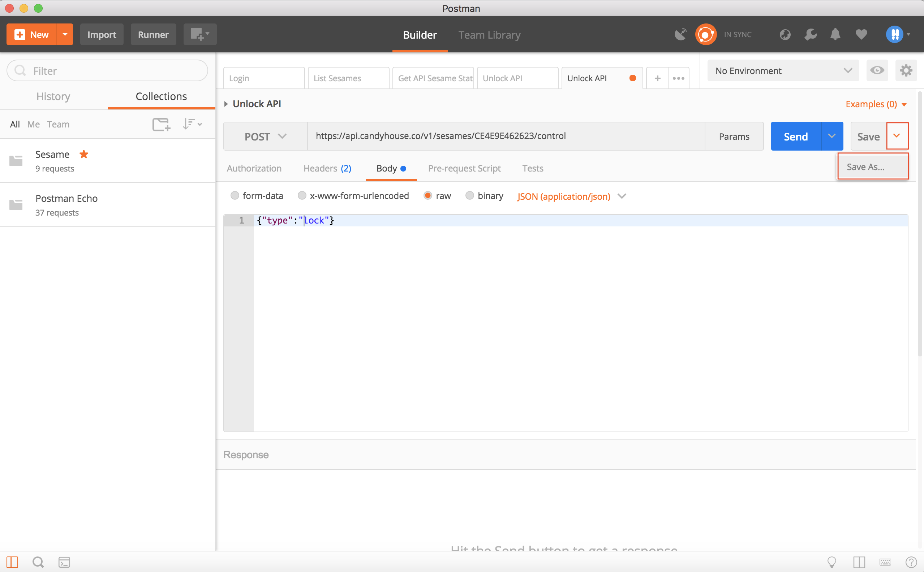
Task: Click the Params button
Action: [x=734, y=136]
